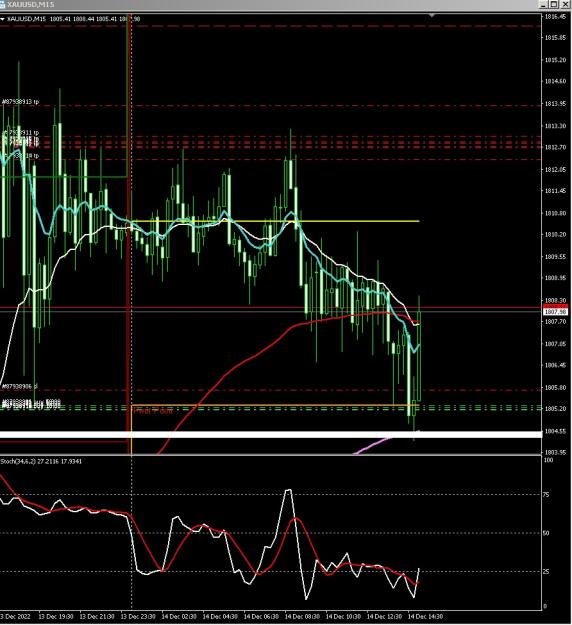Click the 14 Dec 08:30 time axis label
The image size is (572, 625).
302,617
